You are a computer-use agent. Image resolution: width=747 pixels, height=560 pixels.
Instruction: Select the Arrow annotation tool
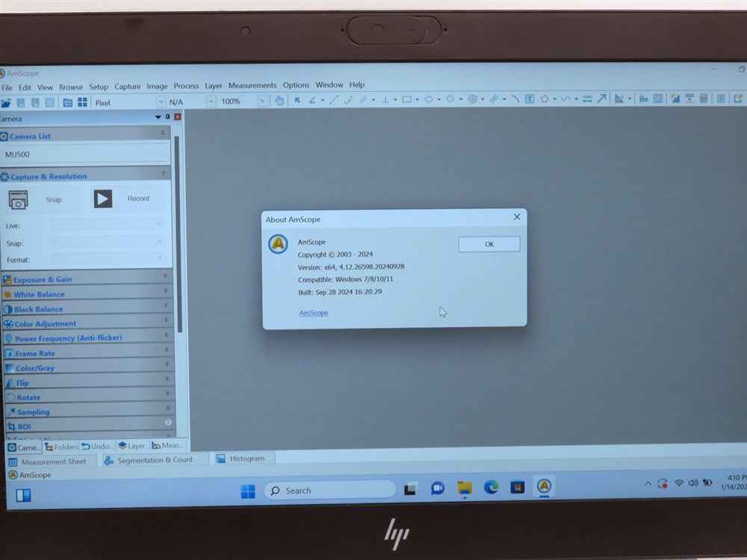(601, 98)
